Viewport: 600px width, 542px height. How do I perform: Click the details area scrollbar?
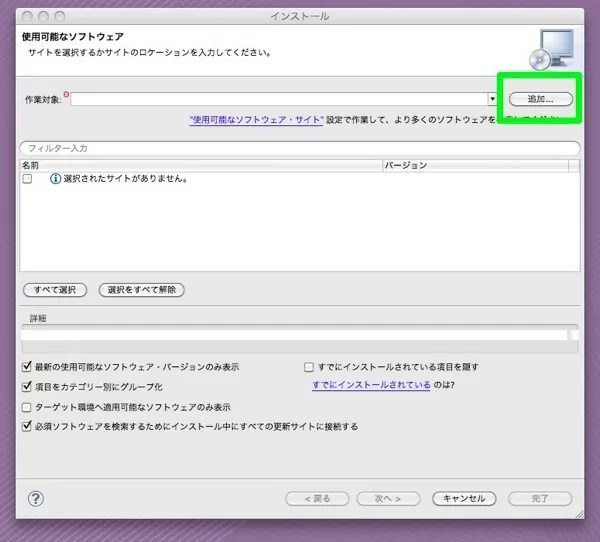tap(573, 335)
